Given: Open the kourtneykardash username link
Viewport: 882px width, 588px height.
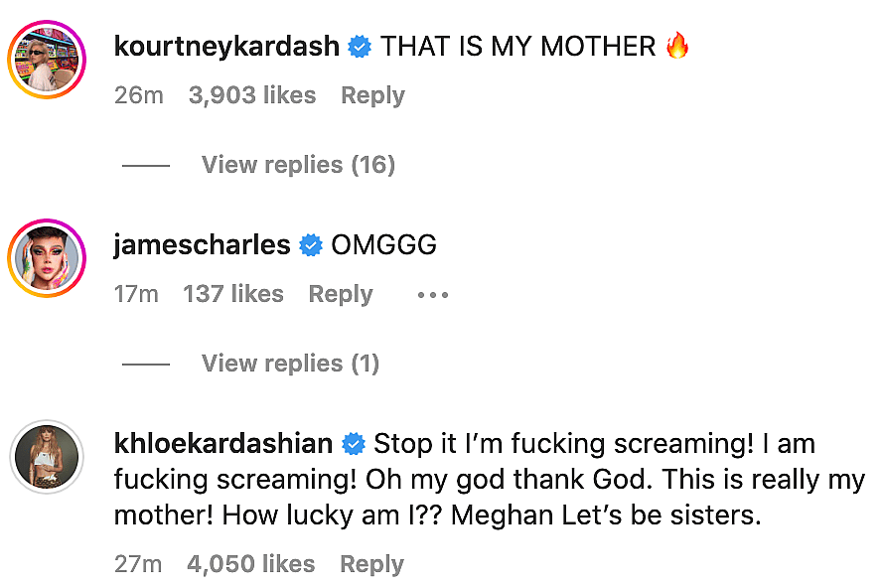Looking at the screenshot, I should (226, 46).
